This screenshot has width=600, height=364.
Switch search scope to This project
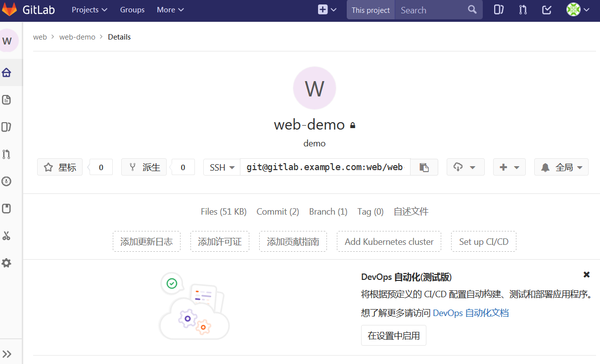(370, 9)
